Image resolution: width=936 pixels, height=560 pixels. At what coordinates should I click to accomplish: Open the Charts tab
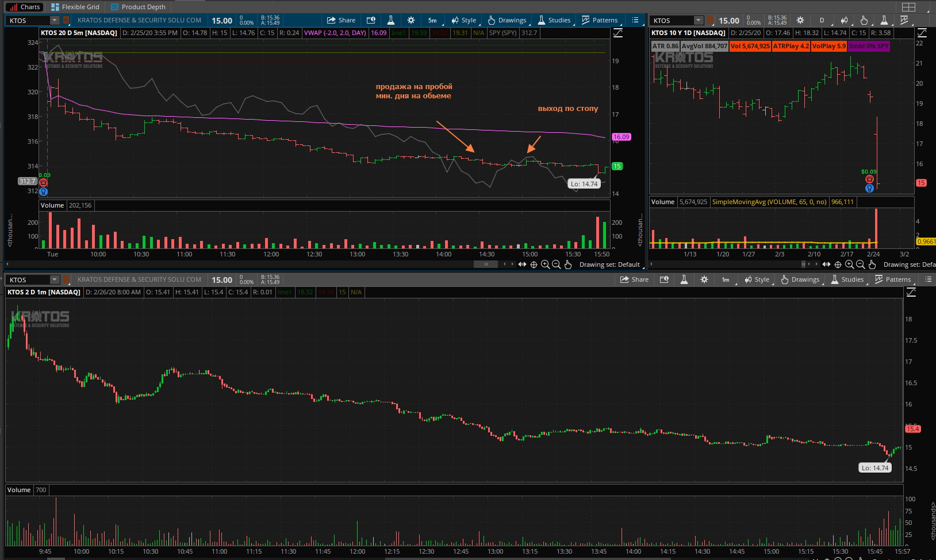(x=24, y=7)
